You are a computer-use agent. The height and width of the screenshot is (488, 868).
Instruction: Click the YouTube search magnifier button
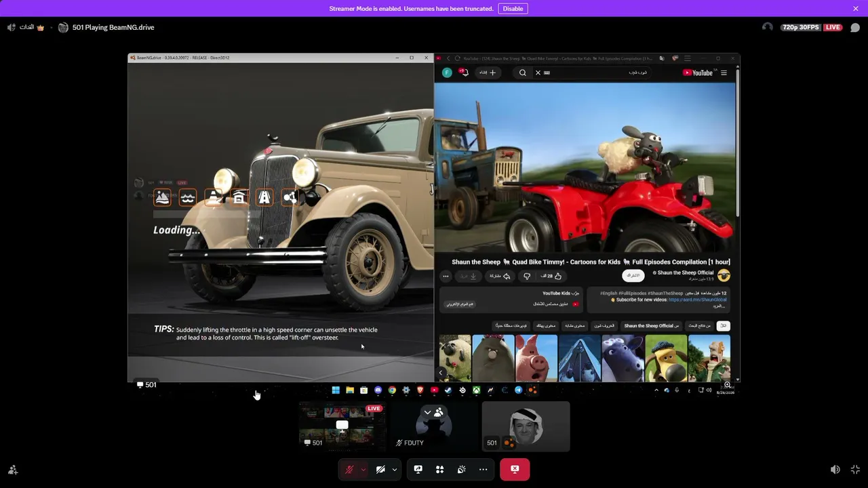tap(523, 73)
